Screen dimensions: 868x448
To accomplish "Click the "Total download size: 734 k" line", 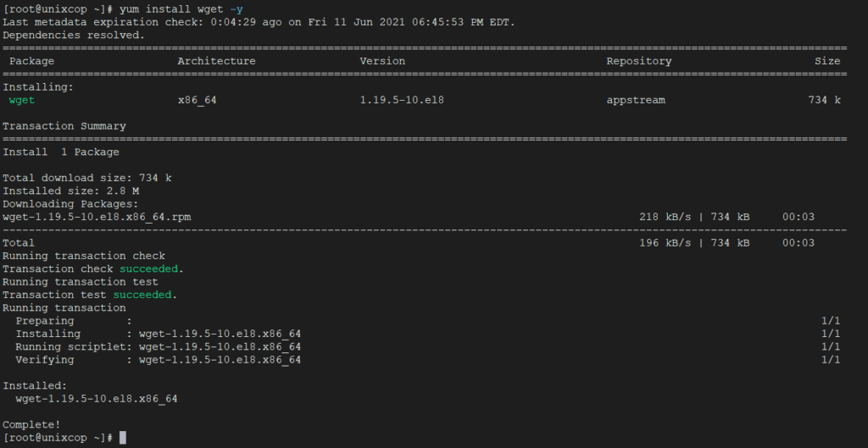I will click(87, 178).
